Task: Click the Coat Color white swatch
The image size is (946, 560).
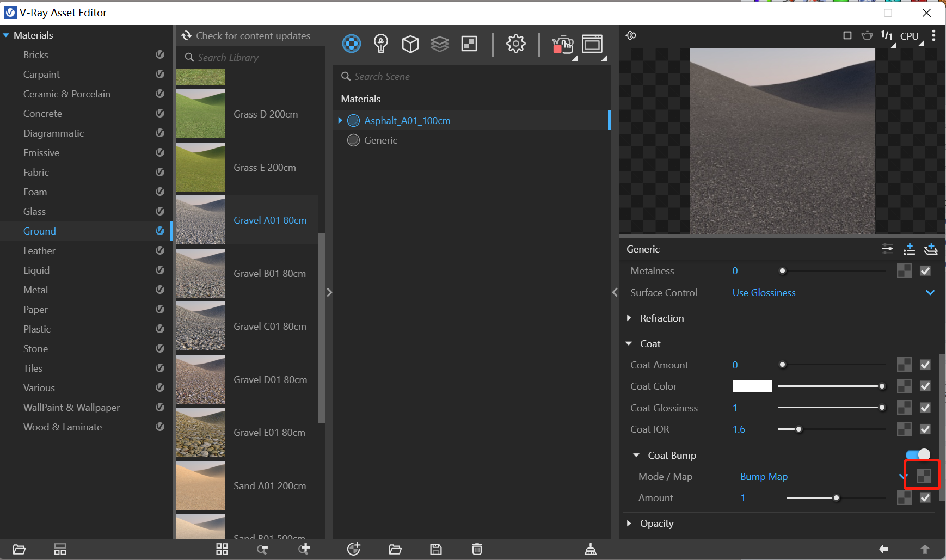Action: [752, 386]
